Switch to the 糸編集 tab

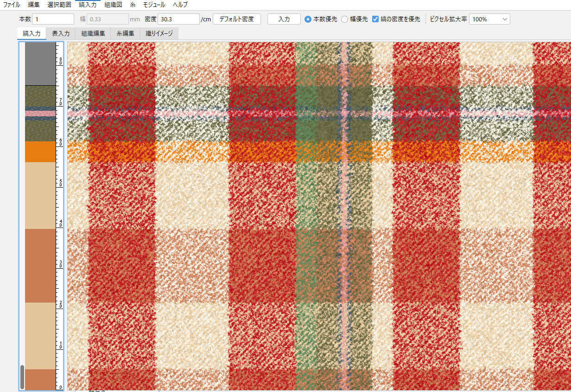(x=125, y=33)
